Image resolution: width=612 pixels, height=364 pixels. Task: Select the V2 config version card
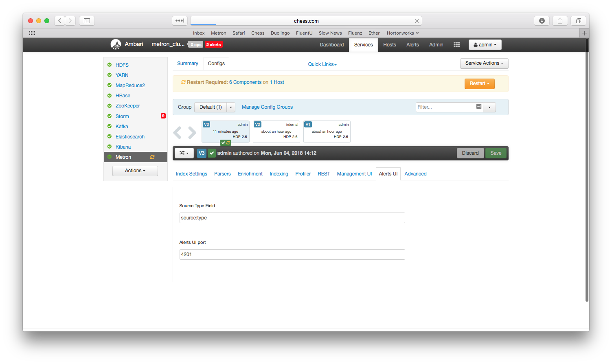tap(276, 132)
